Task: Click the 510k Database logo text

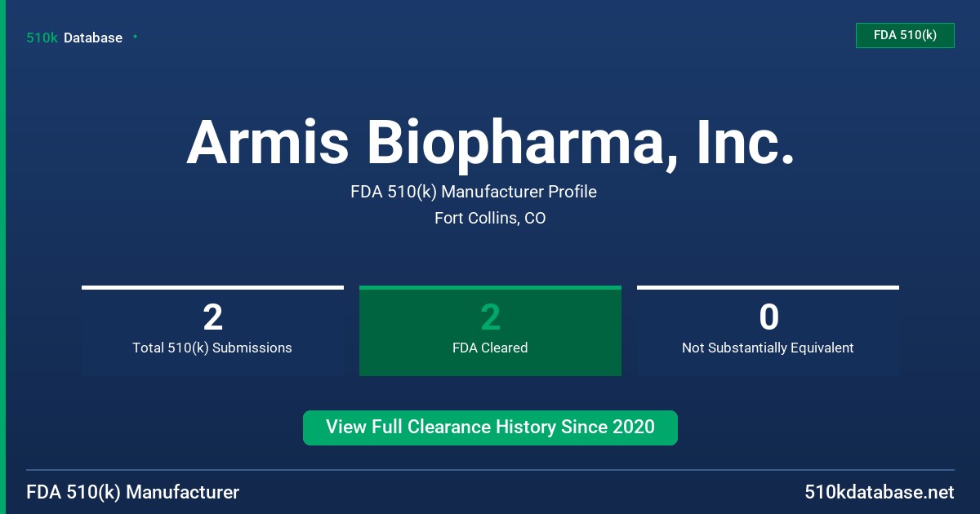Action: (x=74, y=38)
